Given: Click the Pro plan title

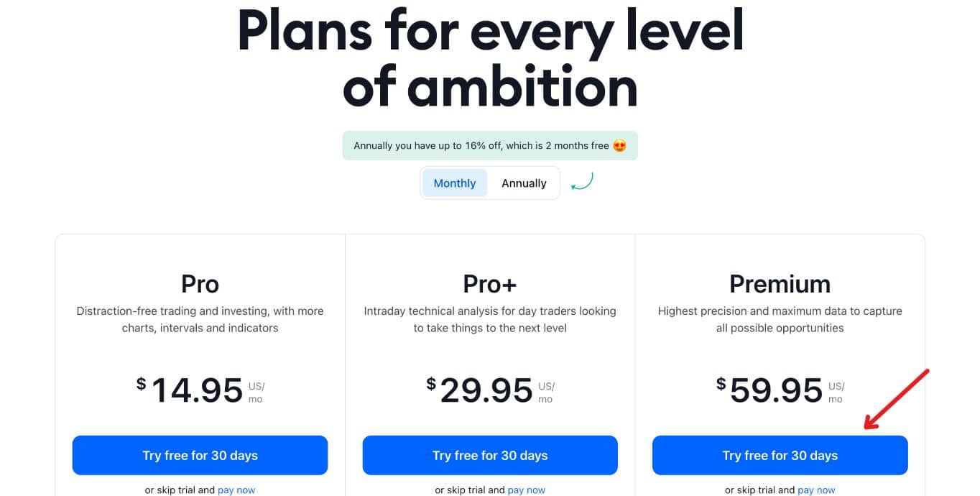Looking at the screenshot, I should point(200,283).
